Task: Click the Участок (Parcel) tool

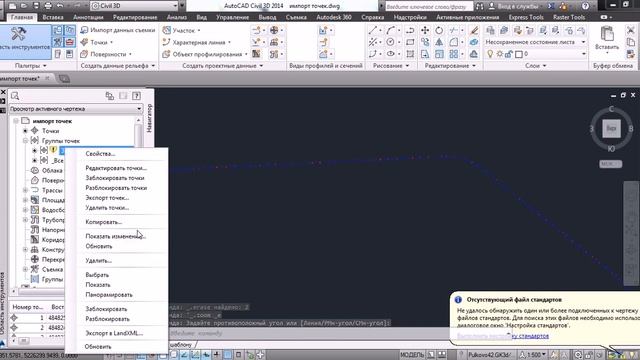Action: pyautogui.click(x=180, y=31)
